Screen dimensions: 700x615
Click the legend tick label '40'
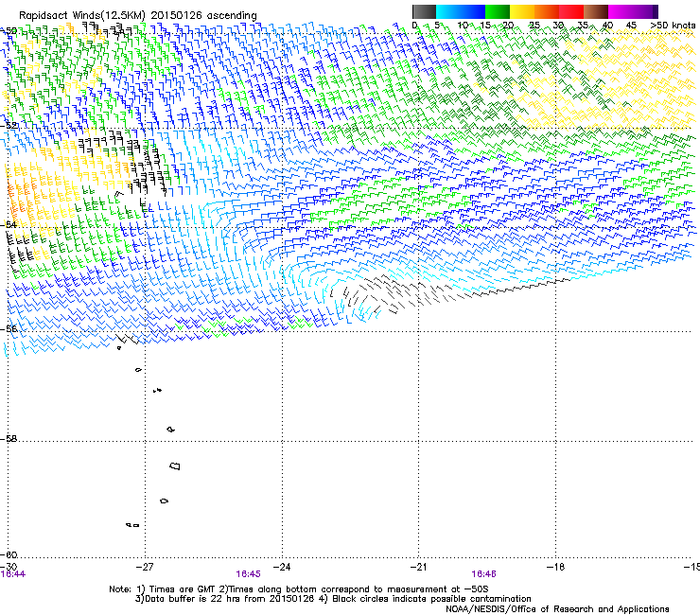click(x=607, y=26)
